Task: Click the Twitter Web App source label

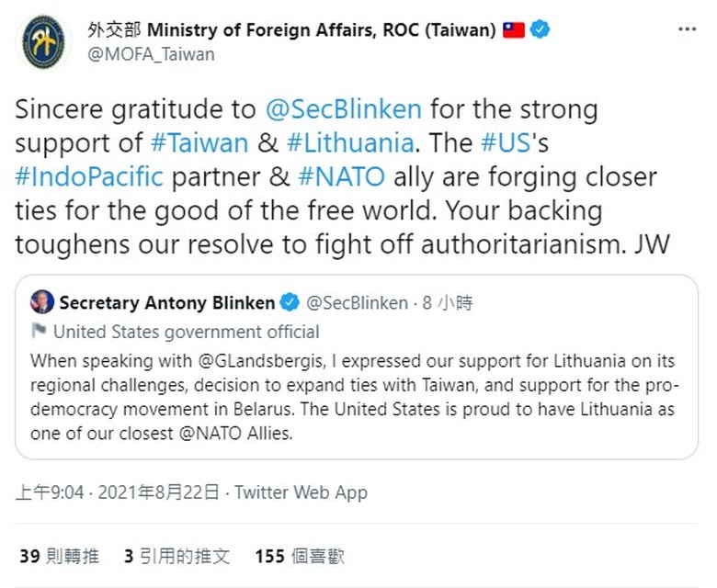Action: pyautogui.click(x=301, y=492)
